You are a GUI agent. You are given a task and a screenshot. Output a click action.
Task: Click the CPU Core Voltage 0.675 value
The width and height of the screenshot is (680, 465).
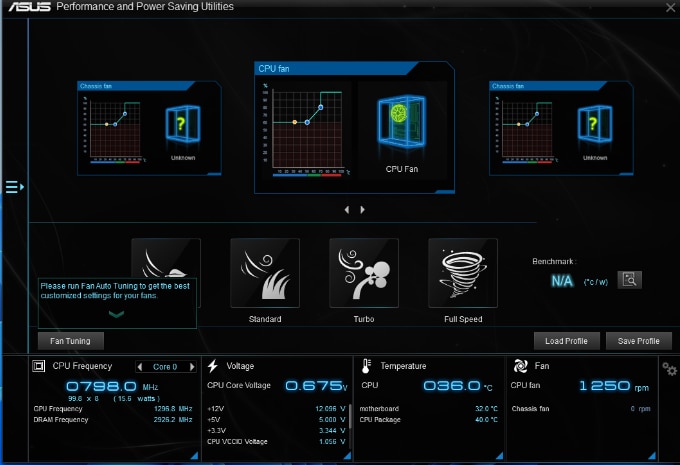coord(316,386)
